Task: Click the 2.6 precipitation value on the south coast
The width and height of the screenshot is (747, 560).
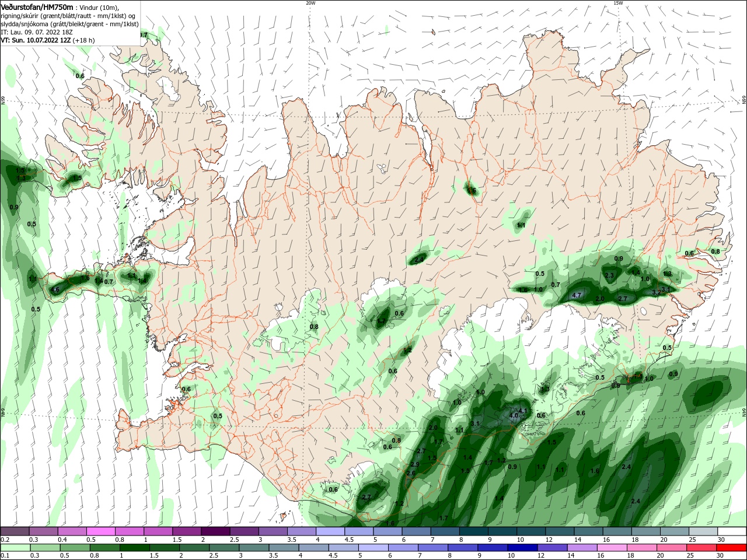Action: 411,473
